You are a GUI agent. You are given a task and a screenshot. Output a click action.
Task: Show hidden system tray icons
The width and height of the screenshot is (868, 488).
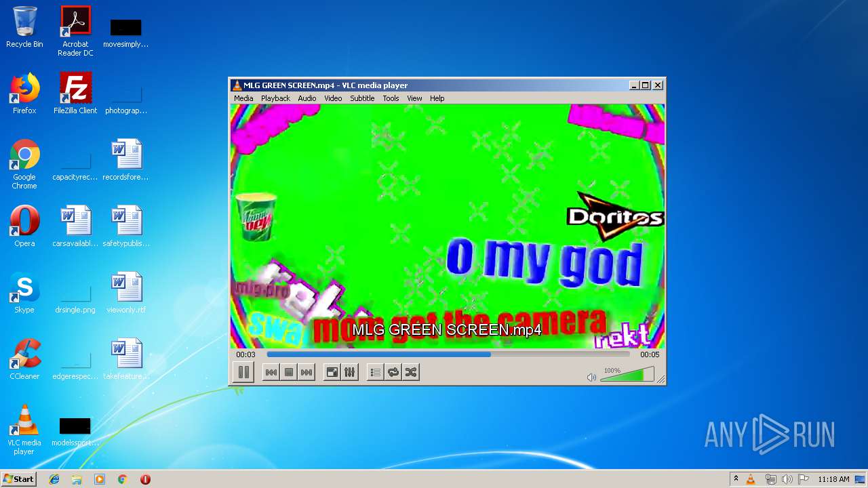click(x=736, y=479)
